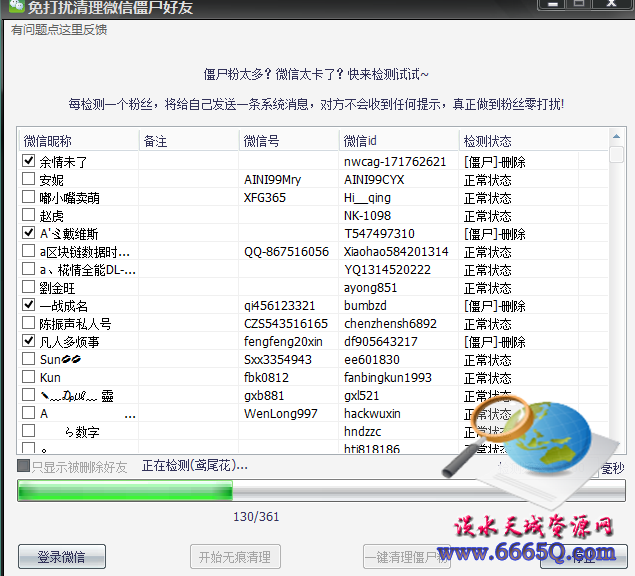This screenshot has height=576, width=635.
Task: Check the checkbox for Sun row
Action: coord(28,358)
